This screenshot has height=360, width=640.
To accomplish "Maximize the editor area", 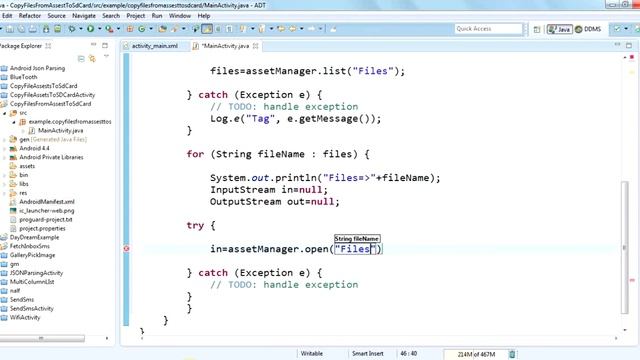I will point(629,45).
